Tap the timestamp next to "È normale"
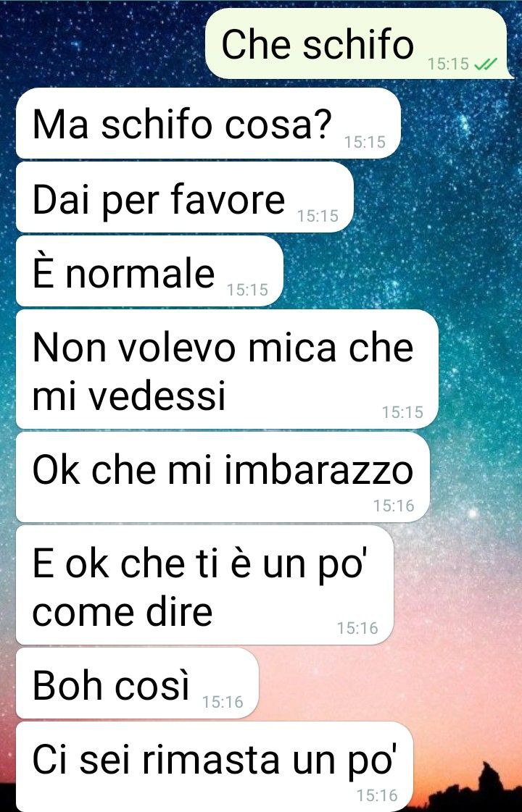Viewport: 522px width, 812px height. pos(247,290)
